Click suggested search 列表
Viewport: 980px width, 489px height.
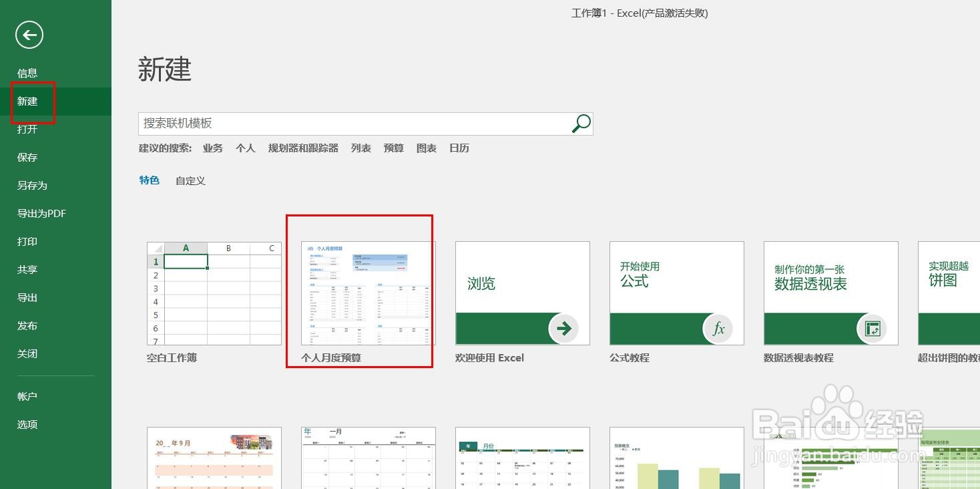(x=361, y=148)
